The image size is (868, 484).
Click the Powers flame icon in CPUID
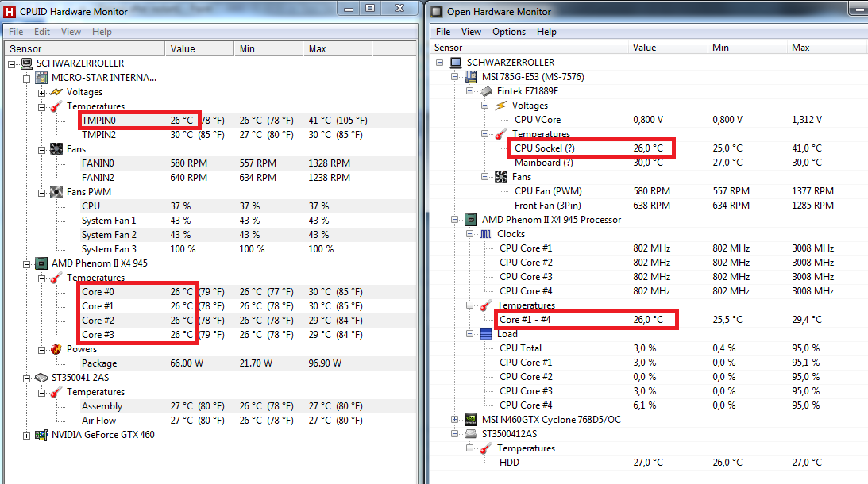tap(56, 349)
